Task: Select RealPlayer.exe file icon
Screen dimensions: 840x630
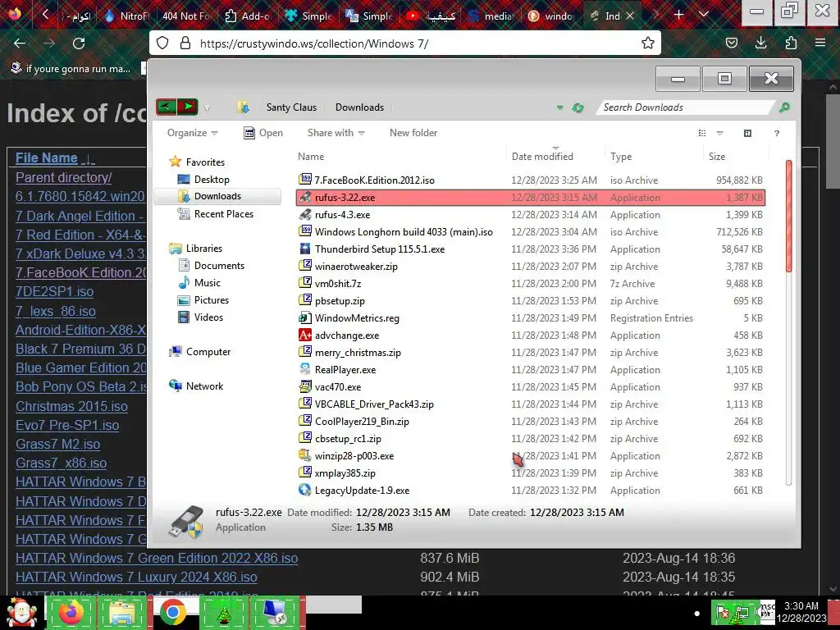Action: click(x=305, y=369)
